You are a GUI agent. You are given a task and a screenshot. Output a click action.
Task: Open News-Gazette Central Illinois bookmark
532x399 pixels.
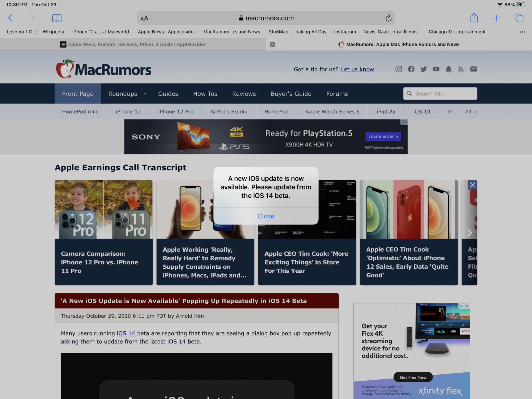(x=390, y=32)
